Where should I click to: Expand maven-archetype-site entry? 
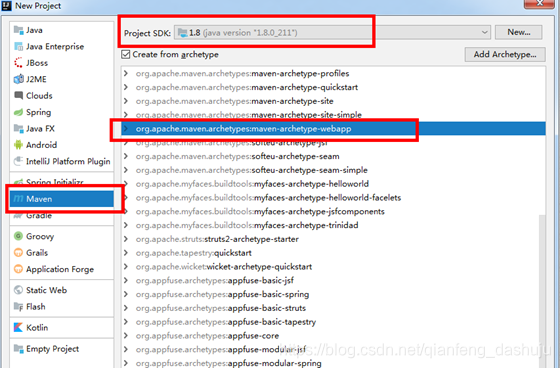pyautogui.click(x=126, y=101)
